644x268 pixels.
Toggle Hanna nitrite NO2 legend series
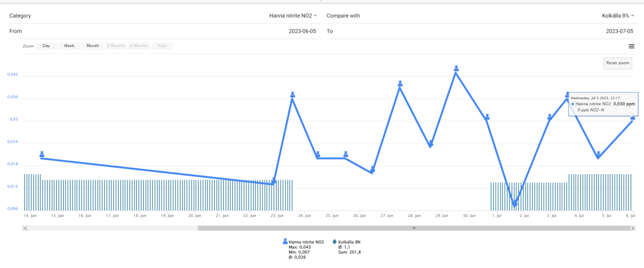(x=306, y=242)
